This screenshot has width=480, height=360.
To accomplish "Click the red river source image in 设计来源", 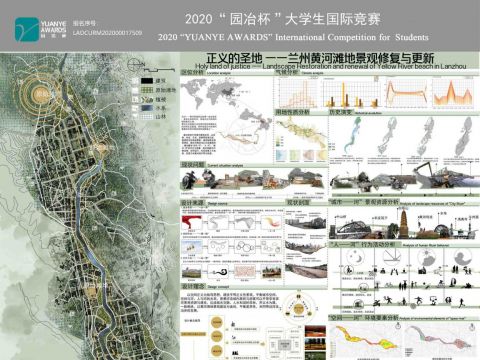I will (x=192, y=222).
